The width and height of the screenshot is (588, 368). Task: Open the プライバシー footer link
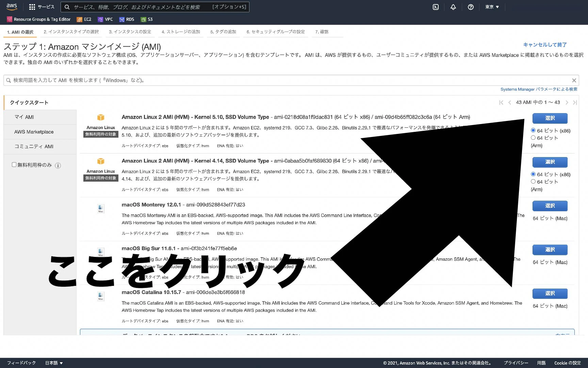point(516,363)
